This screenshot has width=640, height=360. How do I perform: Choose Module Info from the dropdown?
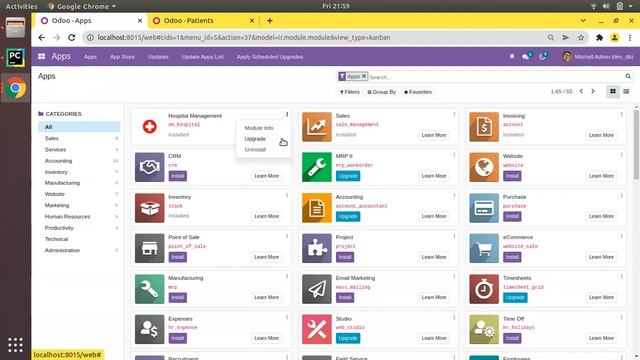(259, 128)
